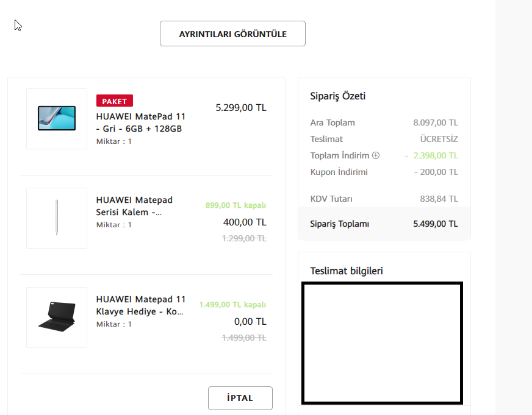
Task: Click the struck-through 1.499,00 TL price
Action: tap(244, 338)
